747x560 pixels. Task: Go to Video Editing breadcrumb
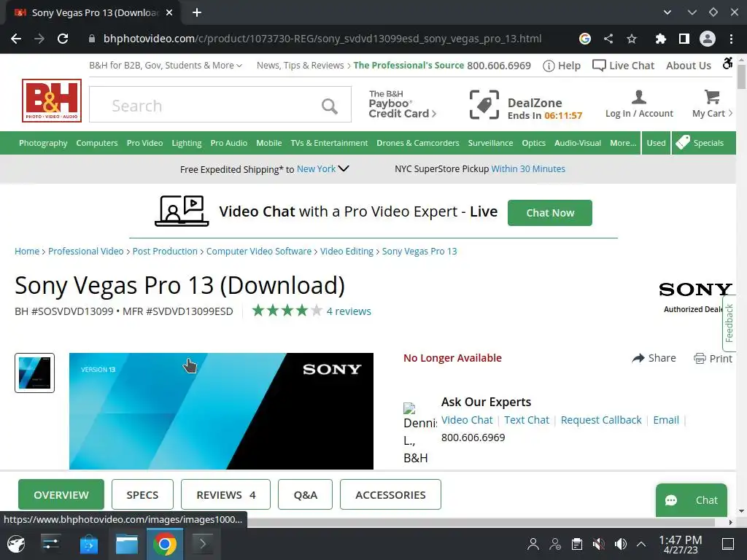347,251
